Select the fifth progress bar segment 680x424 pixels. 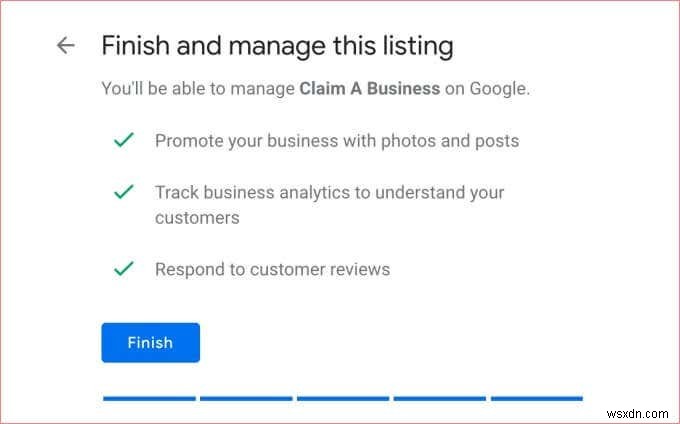point(536,398)
